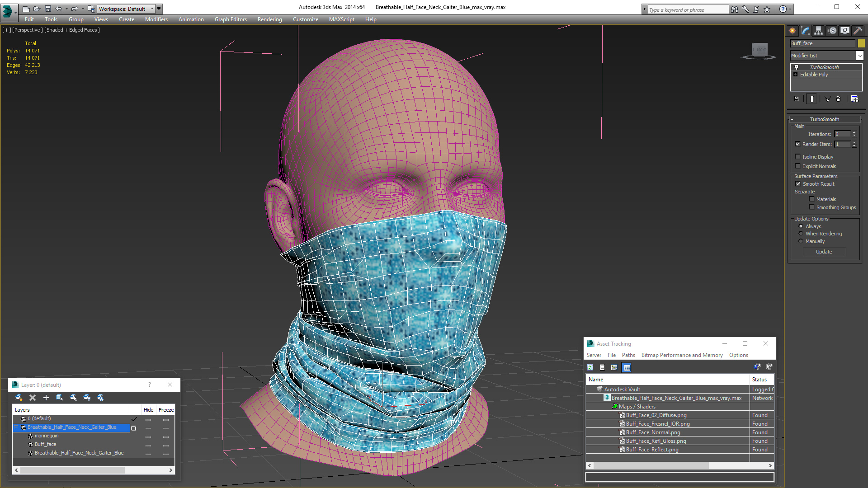Click Delete layer X icon
This screenshot has width=868, height=488.
click(x=33, y=398)
